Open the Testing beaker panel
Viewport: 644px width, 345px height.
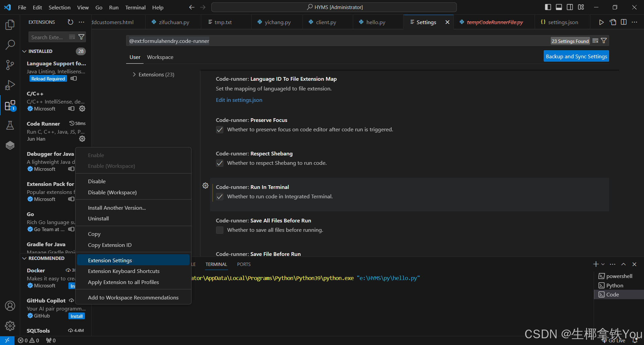click(10, 125)
